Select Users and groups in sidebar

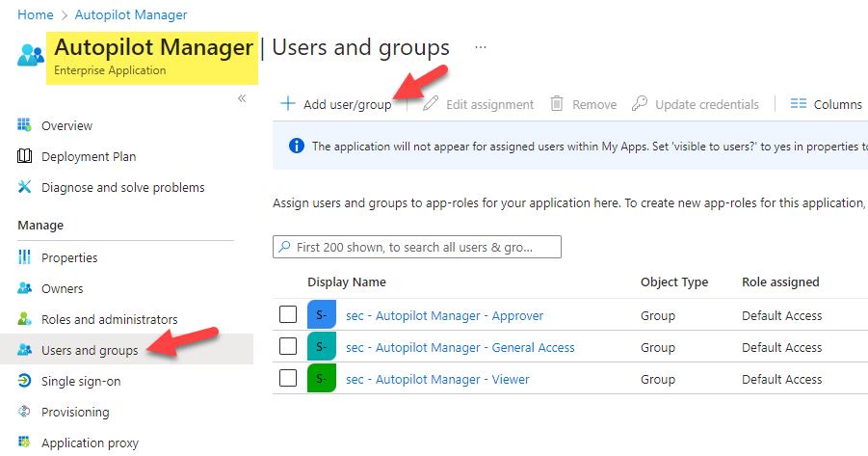(90, 350)
